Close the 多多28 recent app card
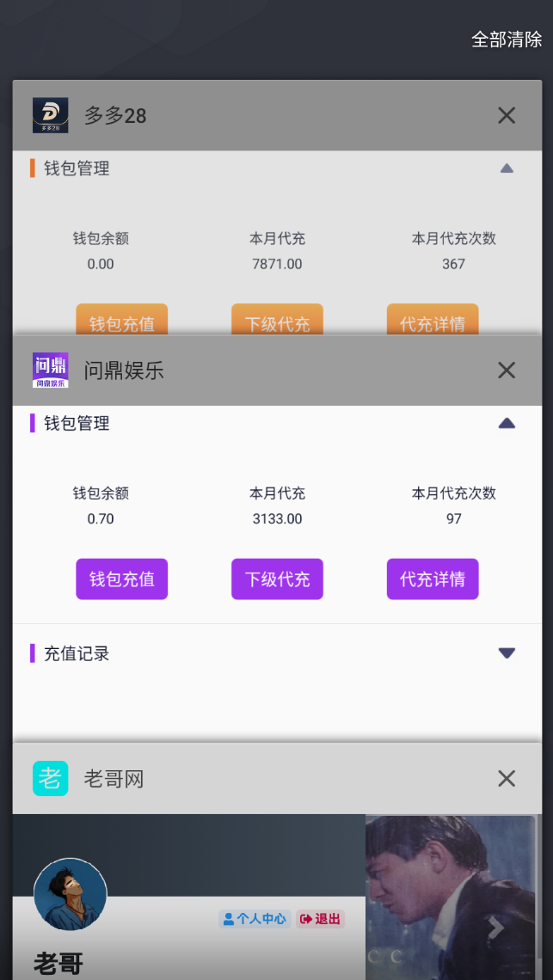This screenshot has width=553, height=980. [x=507, y=115]
